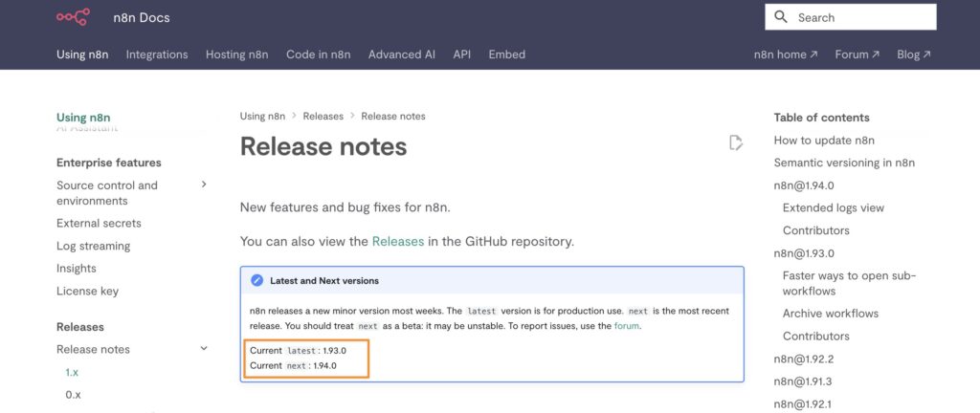Image resolution: width=980 pixels, height=413 pixels.
Task: Go to the Code in n8n tab
Action: (318, 54)
